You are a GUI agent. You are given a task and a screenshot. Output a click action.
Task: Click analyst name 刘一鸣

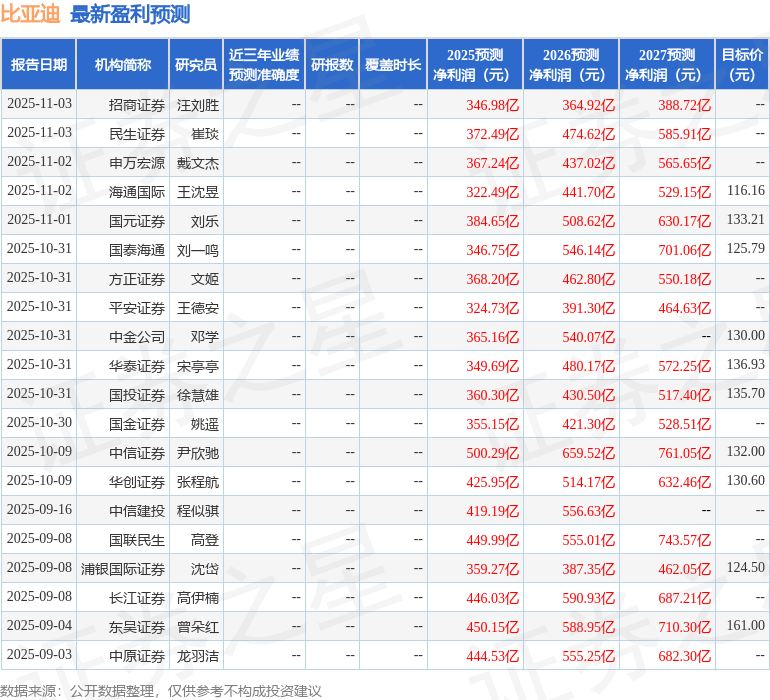tap(197, 250)
